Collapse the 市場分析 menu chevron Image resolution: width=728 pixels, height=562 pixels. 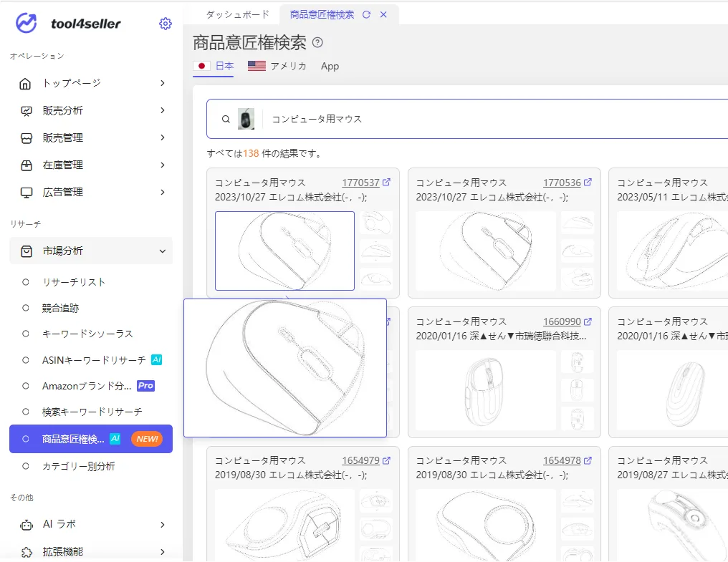click(163, 251)
